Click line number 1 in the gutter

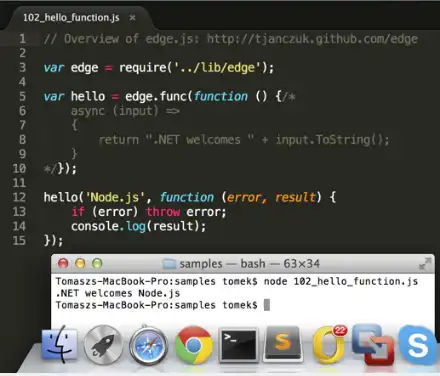(x=22, y=39)
